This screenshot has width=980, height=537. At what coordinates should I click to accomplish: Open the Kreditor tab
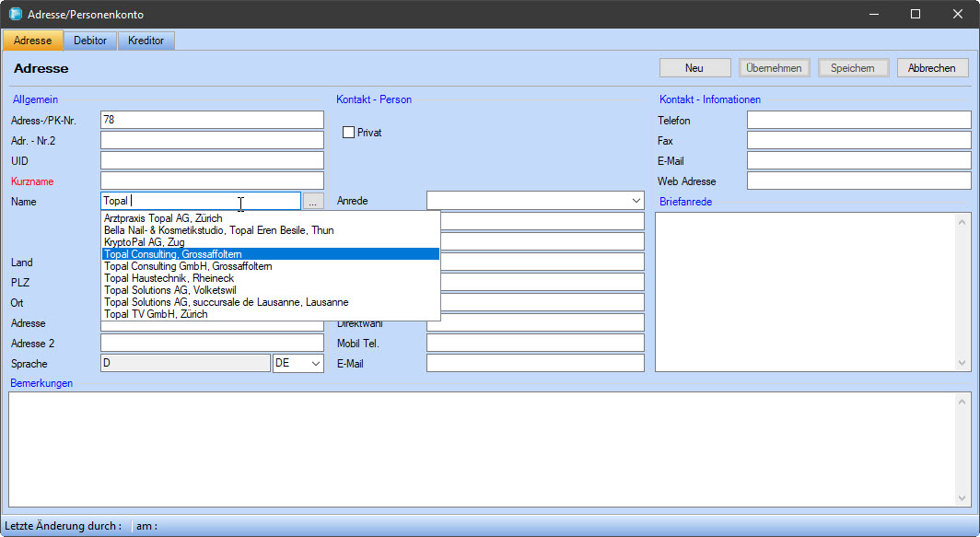146,41
